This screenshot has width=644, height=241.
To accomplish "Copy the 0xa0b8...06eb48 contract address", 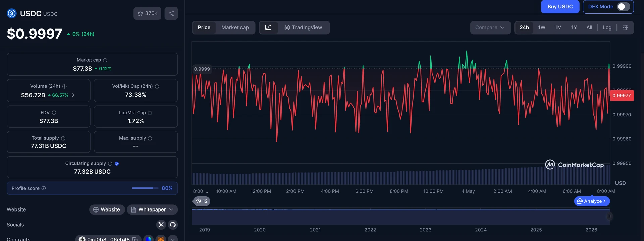I will coord(135,239).
